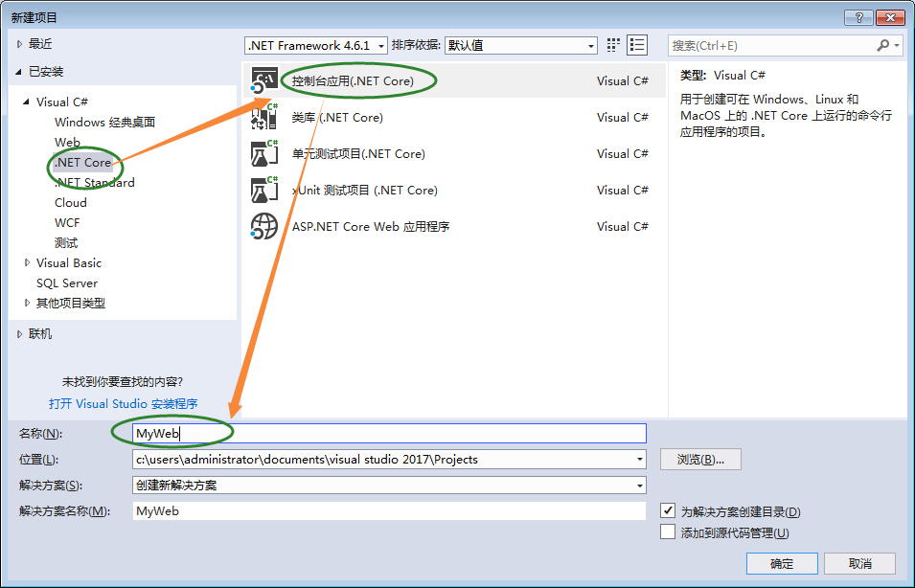Image resolution: width=915 pixels, height=588 pixels.
Task: Select ASP.NET Core Web 应用程序 template name
Action: [371, 226]
